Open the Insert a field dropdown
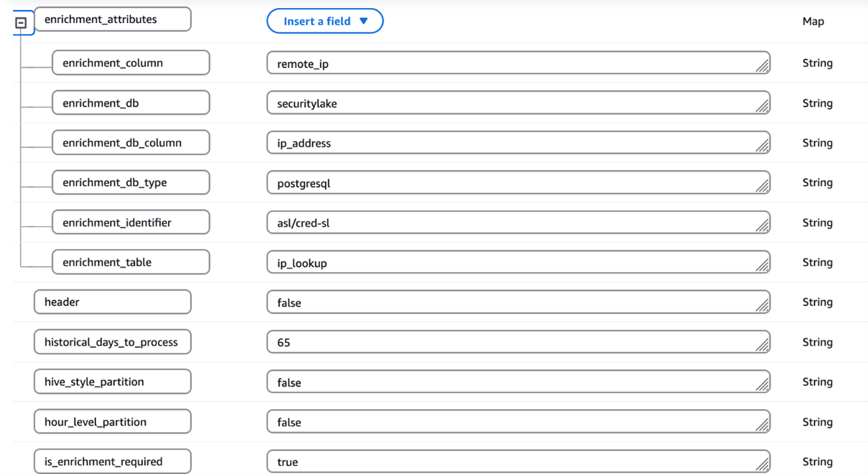 pyautogui.click(x=325, y=21)
